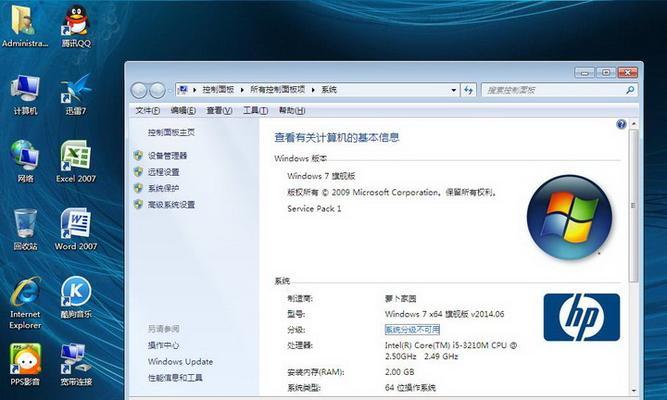Click the Windows logo orb image
This screenshot has height=400, width=667.
[x=569, y=217]
